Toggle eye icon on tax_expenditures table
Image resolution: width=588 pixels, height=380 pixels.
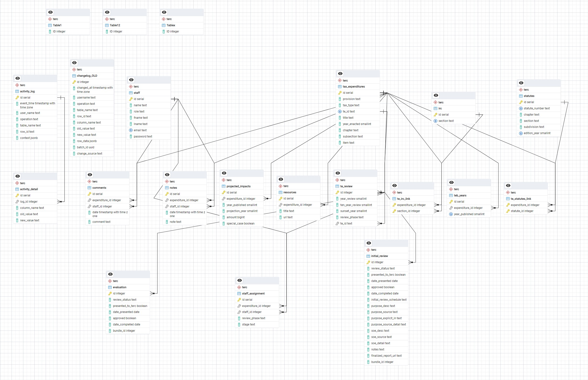[340, 74]
